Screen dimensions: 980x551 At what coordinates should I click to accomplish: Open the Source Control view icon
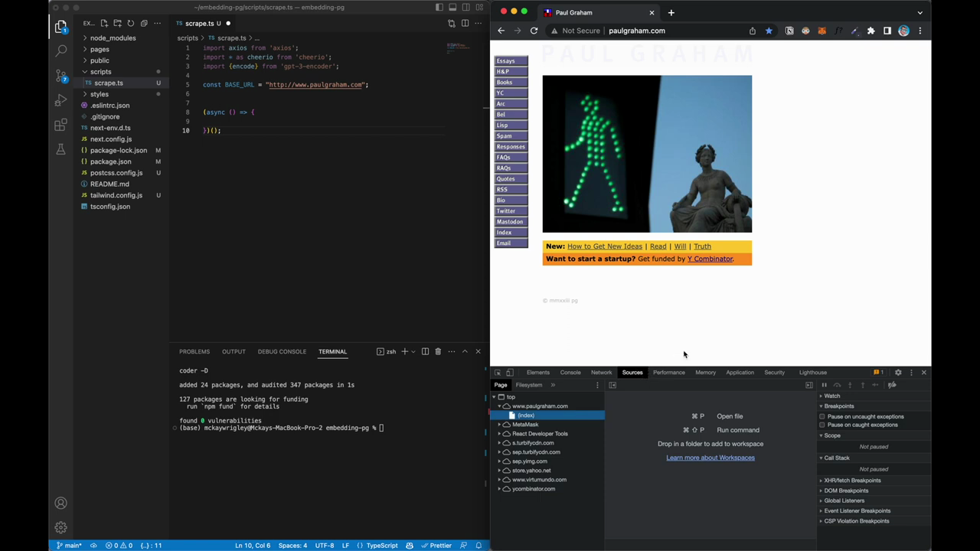coord(60,76)
